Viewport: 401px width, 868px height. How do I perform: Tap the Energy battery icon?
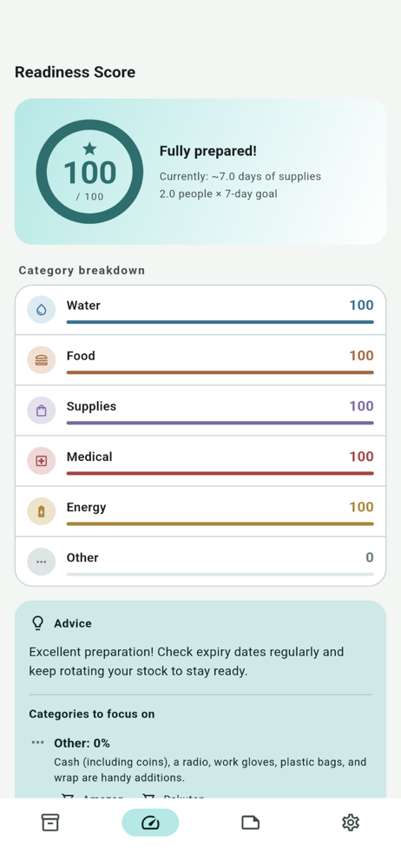point(42,511)
